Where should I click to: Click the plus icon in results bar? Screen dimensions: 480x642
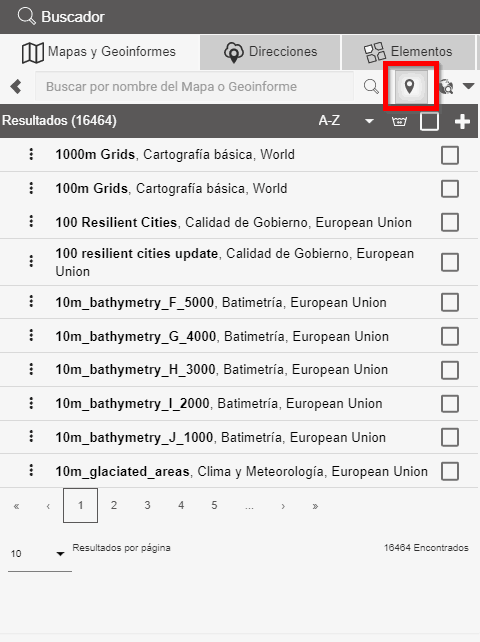462,121
